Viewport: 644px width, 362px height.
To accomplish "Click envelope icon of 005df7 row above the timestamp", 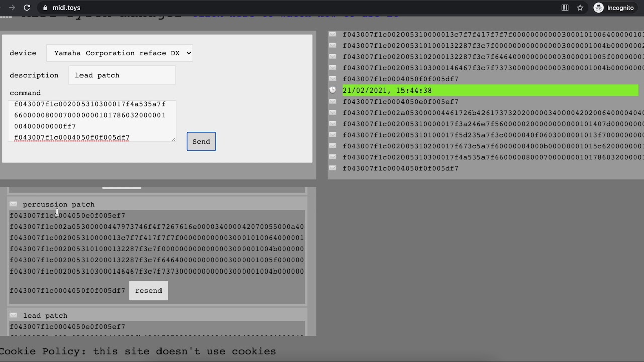I will tap(333, 78).
